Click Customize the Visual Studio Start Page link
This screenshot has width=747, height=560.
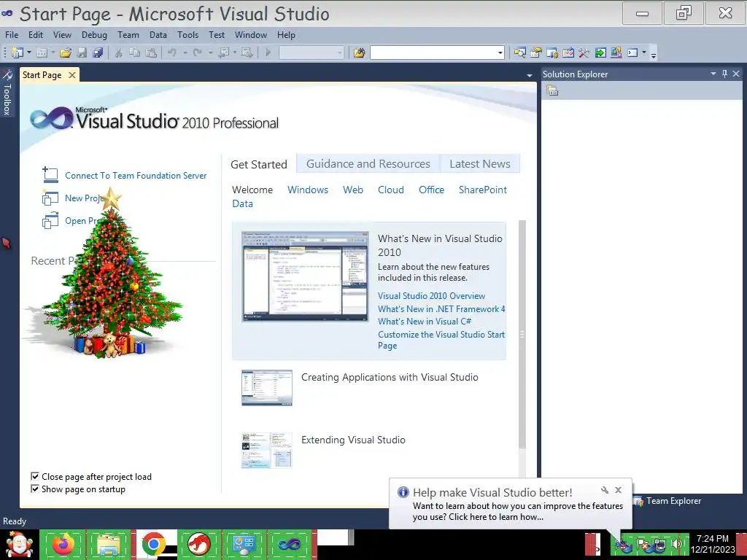click(441, 340)
